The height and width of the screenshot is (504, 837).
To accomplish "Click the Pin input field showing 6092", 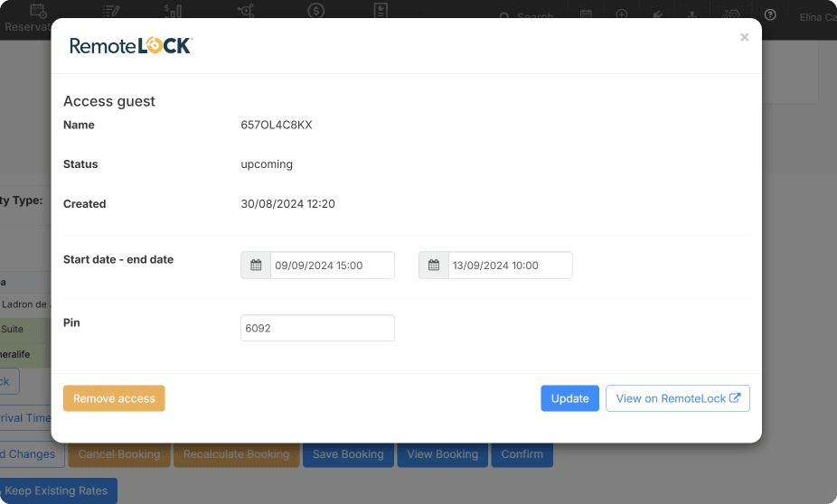I will click(317, 328).
